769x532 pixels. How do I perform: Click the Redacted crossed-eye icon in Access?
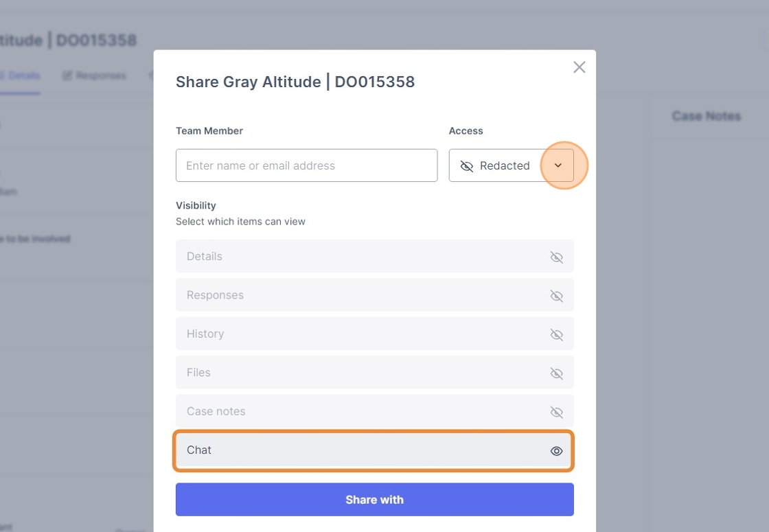pos(466,166)
